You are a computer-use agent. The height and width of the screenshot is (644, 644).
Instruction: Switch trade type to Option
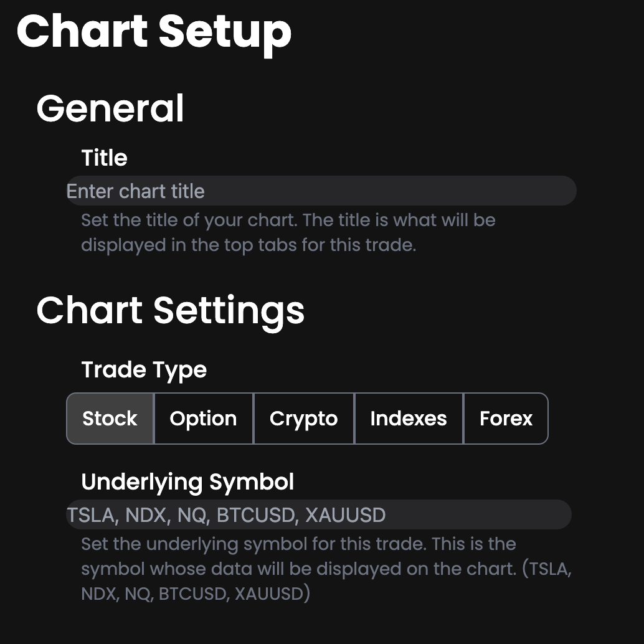click(x=203, y=419)
